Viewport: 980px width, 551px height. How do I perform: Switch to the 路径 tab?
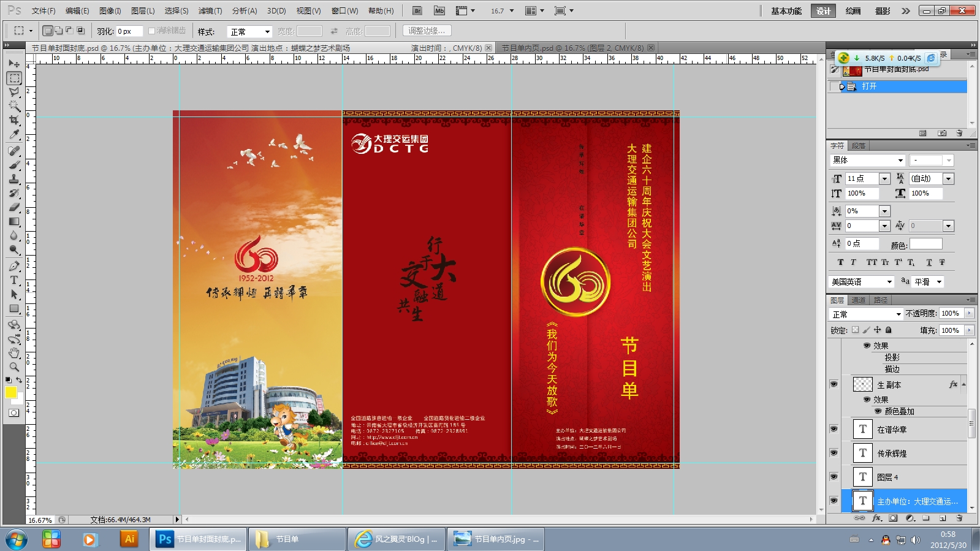[x=881, y=300]
